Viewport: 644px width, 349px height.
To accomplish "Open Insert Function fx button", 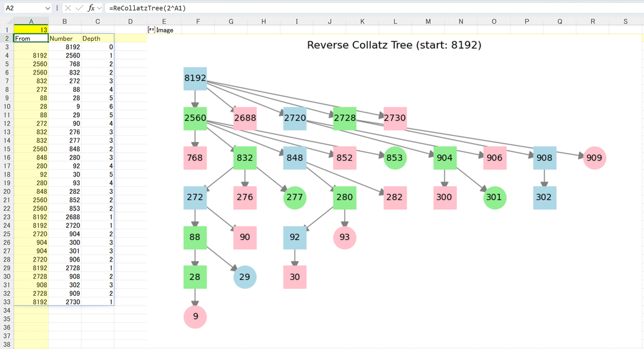I will click(92, 8).
